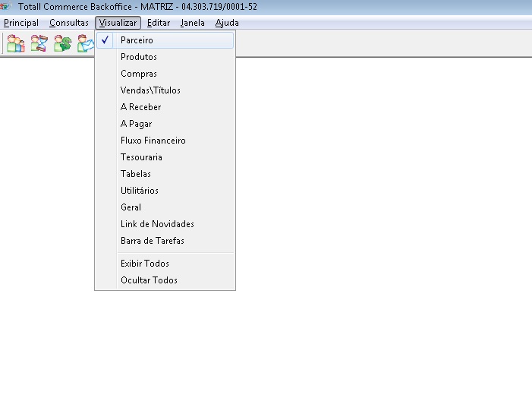Choose Vendas\Títulos from the menu
Viewport: 532px width, 414px height.
pyautogui.click(x=165, y=90)
